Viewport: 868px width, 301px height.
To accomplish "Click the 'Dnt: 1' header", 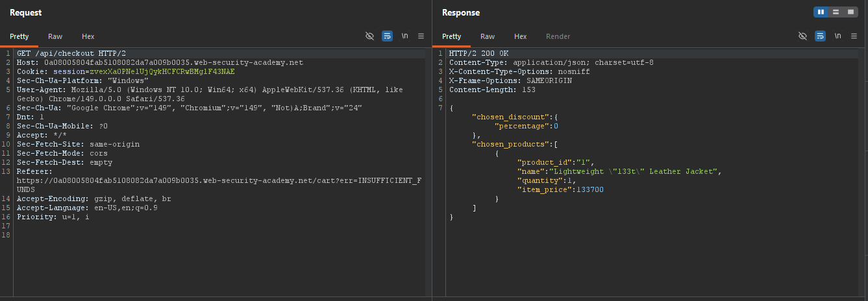I will tap(31, 117).
